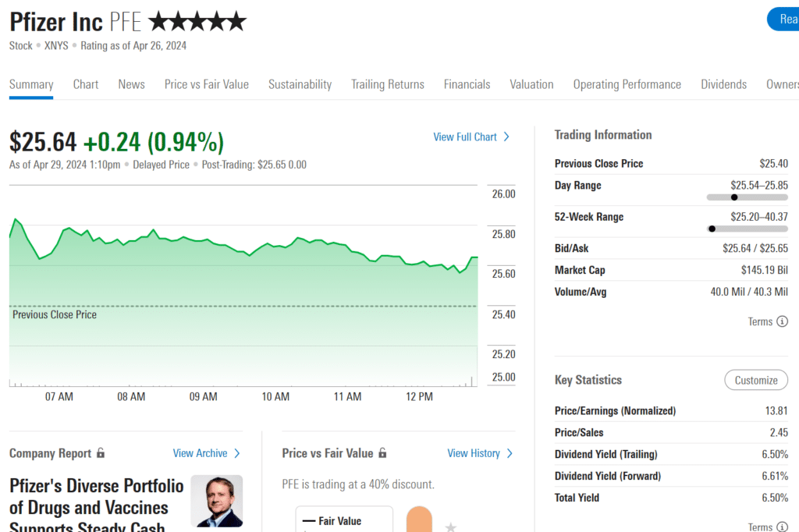Click the Customize button in Key Statistics

click(755, 380)
